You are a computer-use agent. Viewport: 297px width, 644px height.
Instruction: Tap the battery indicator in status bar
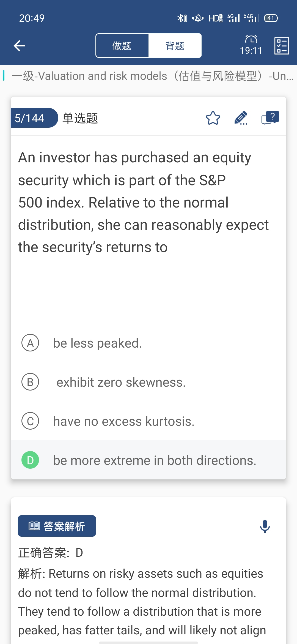click(271, 18)
